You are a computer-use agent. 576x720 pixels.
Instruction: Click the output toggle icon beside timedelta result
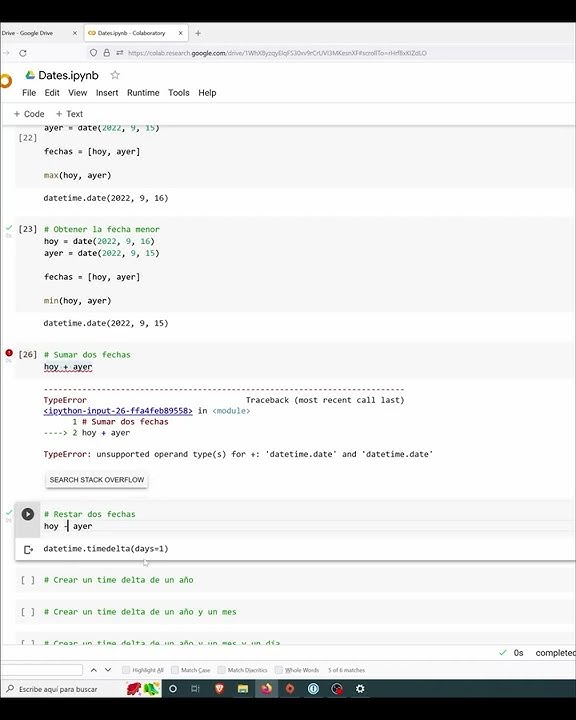click(28, 549)
